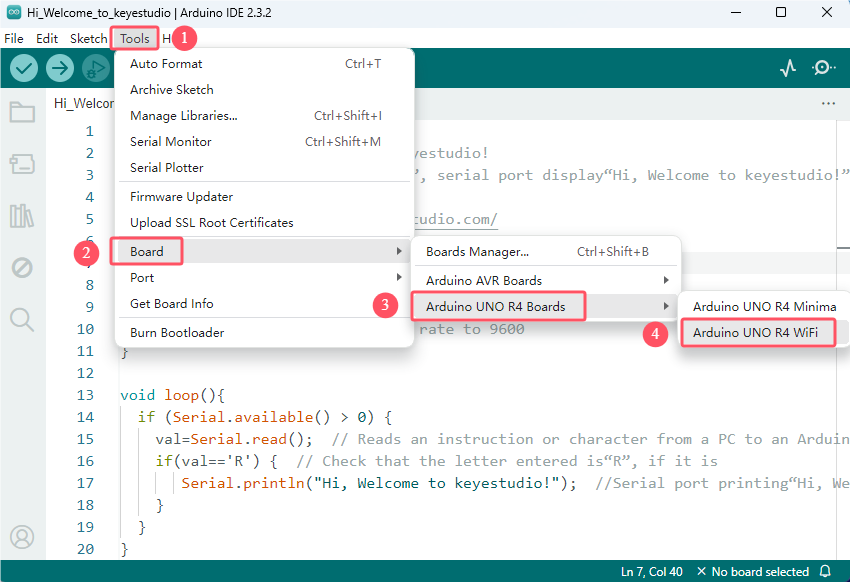Click the Upload arrow button
The width and height of the screenshot is (852, 583).
[60, 68]
